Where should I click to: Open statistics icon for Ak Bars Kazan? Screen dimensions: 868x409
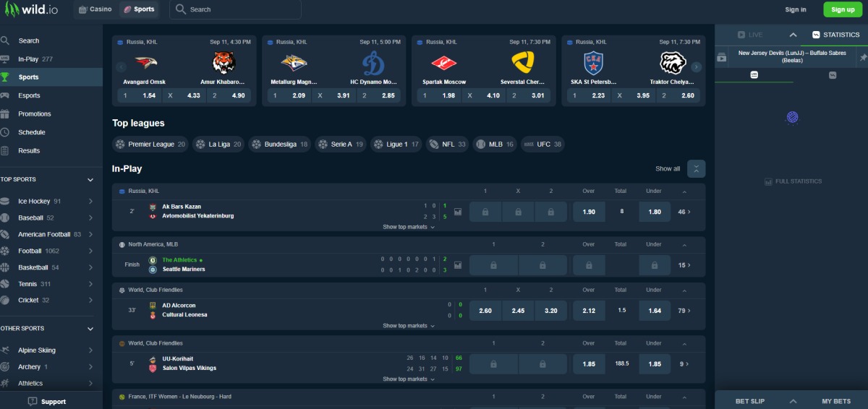click(457, 212)
